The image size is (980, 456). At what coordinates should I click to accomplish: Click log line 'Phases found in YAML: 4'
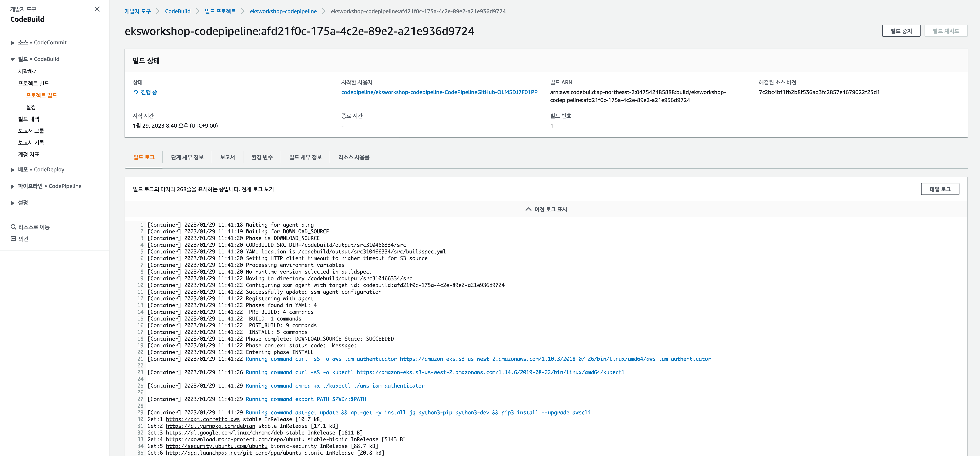232,306
